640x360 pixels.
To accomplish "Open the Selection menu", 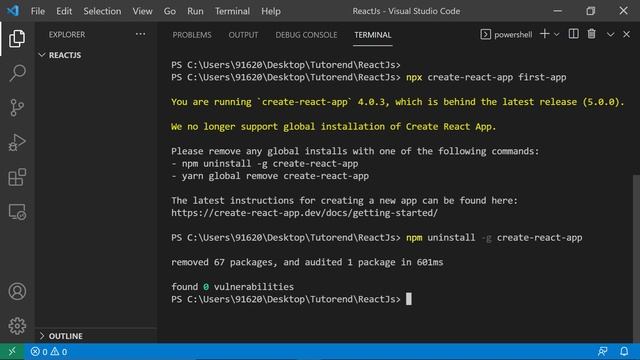I will pos(102,11).
